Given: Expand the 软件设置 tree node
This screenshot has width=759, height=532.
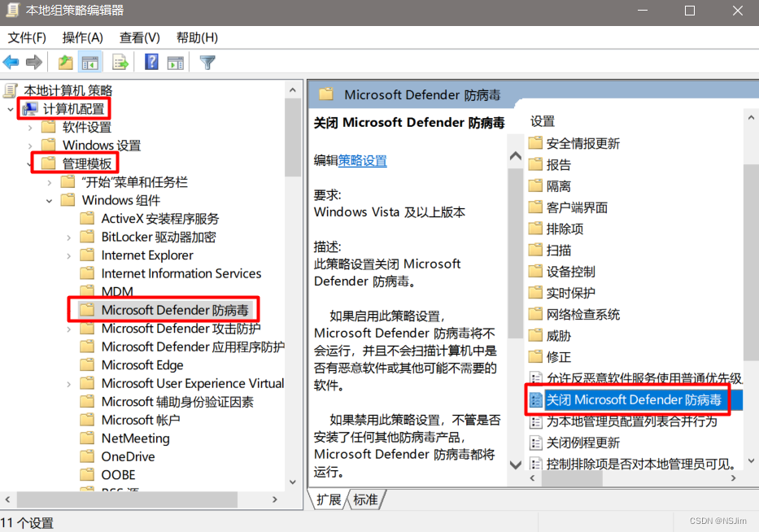Looking at the screenshot, I should tap(30, 128).
